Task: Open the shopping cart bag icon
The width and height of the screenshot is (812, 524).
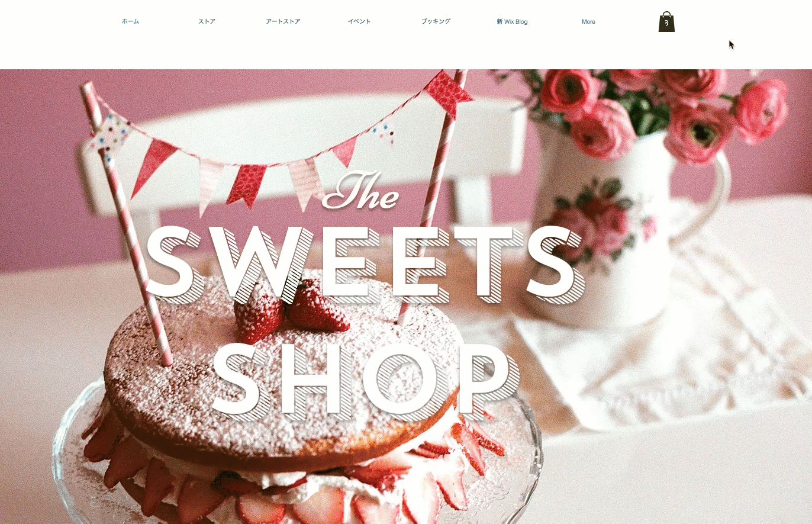Action: (666, 22)
